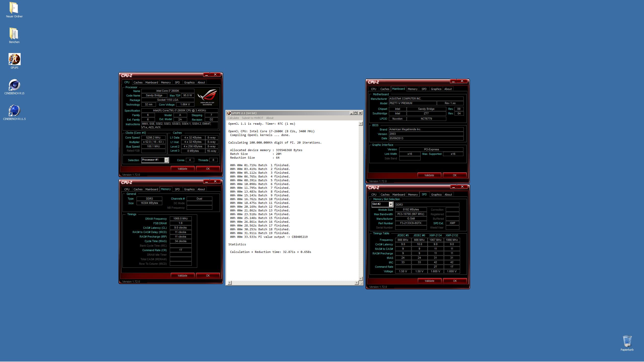Image resolution: width=644 pixels, height=362 pixels.
Task: Launch the GPUPI desktop shortcut
Action: pyautogui.click(x=14, y=61)
